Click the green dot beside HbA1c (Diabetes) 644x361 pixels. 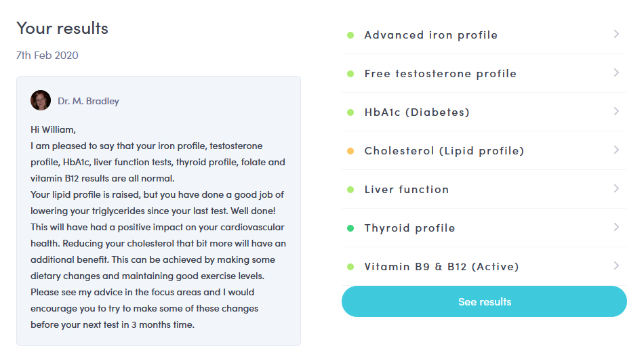pos(350,112)
